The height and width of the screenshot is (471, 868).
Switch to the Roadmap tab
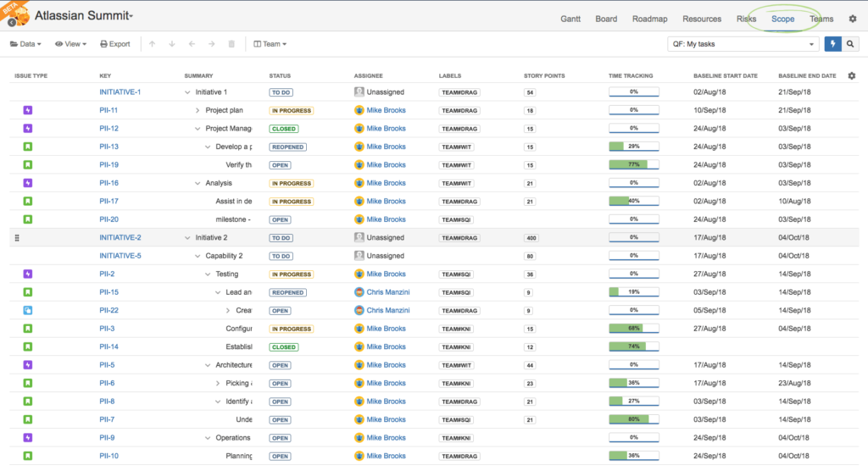(x=650, y=19)
